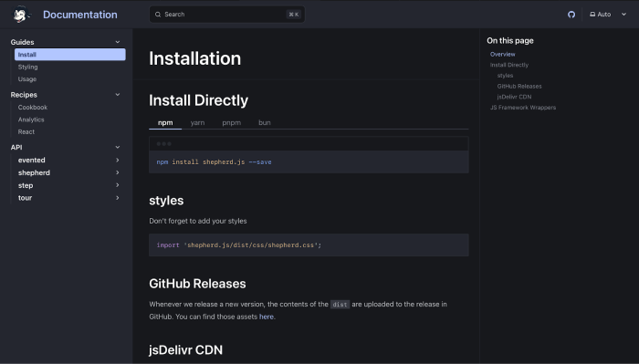Open the Install guide in sidebar
The height and width of the screenshot is (364, 639).
pos(70,55)
